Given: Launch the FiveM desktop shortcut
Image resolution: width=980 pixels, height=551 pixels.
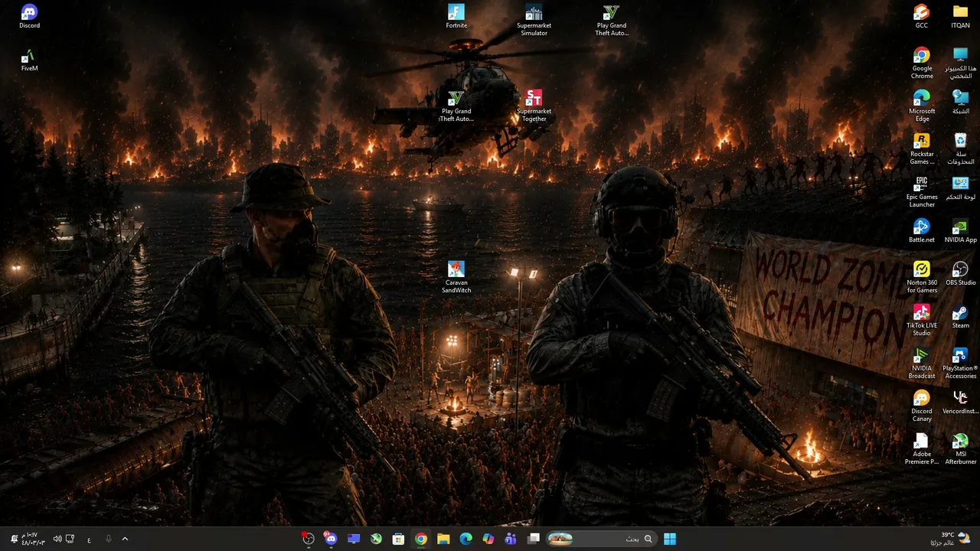Looking at the screenshot, I should (x=29, y=60).
